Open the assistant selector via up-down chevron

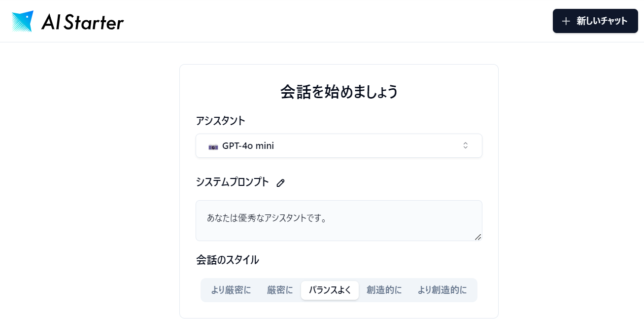tap(465, 146)
